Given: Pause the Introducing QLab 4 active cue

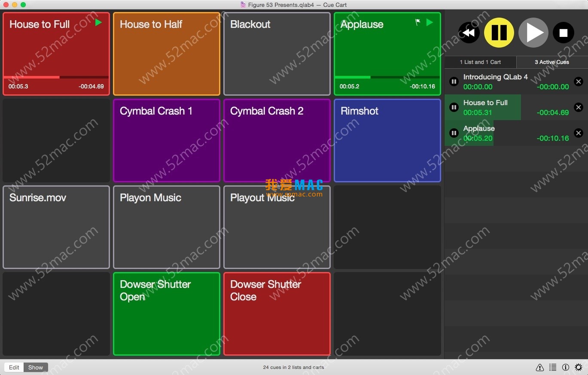Looking at the screenshot, I should pos(454,82).
